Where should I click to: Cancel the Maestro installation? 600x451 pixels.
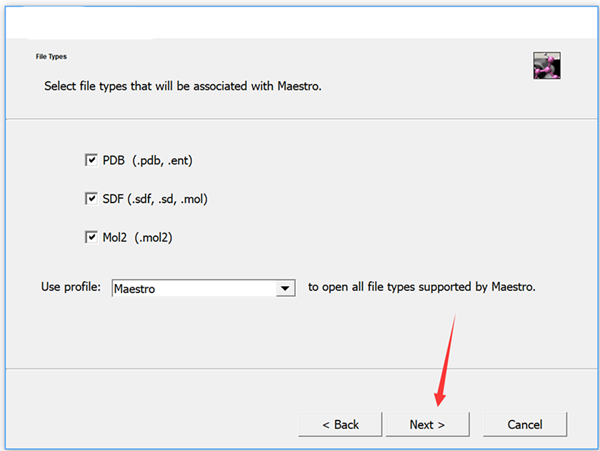click(525, 424)
